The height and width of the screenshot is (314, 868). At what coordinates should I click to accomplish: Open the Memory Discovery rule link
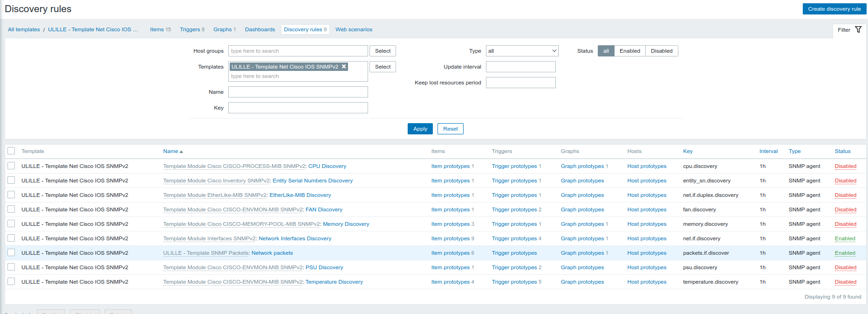point(346,224)
